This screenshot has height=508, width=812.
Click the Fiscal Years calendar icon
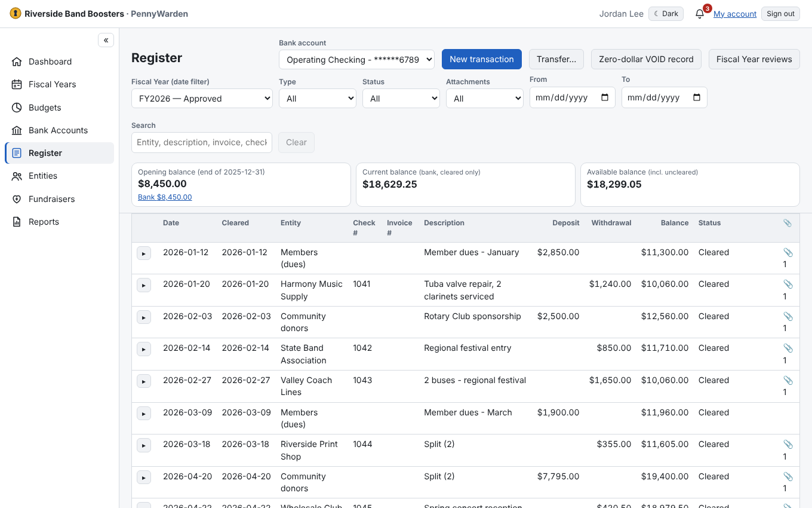pyautogui.click(x=17, y=84)
